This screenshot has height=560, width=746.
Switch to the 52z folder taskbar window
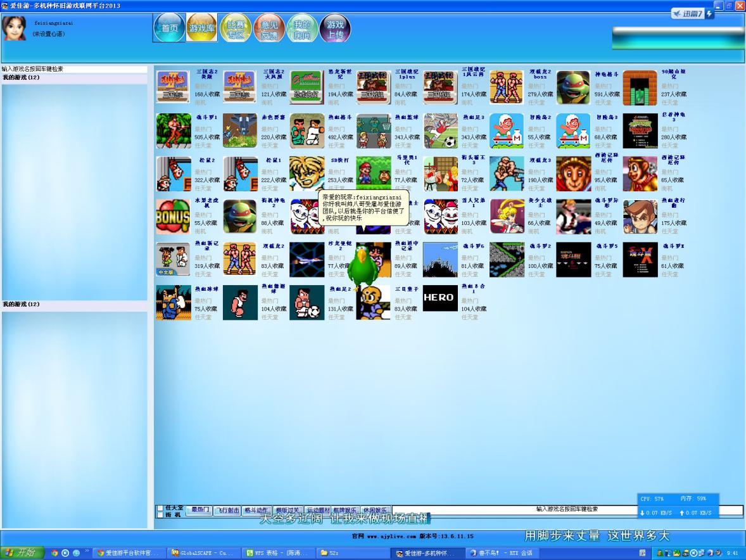[x=352, y=553]
